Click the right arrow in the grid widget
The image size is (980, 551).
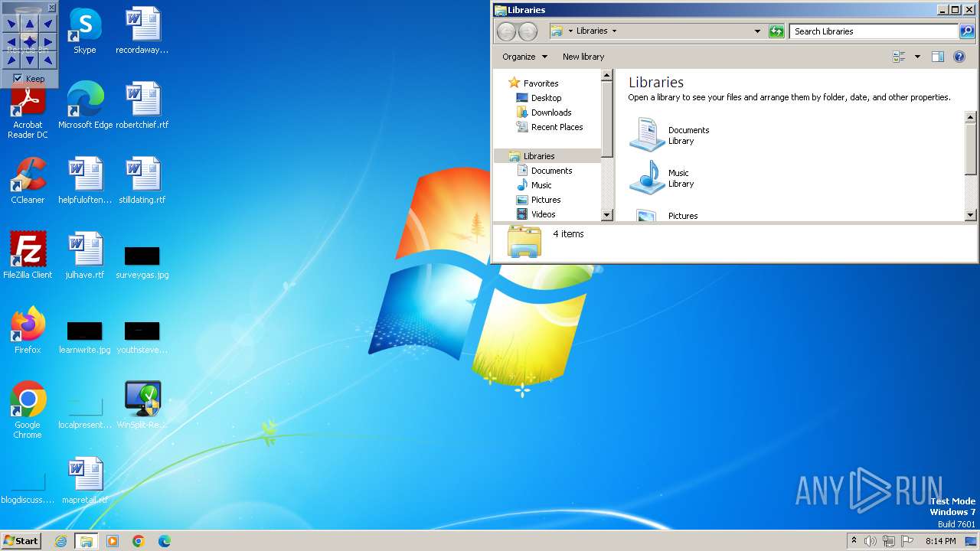[x=47, y=41]
